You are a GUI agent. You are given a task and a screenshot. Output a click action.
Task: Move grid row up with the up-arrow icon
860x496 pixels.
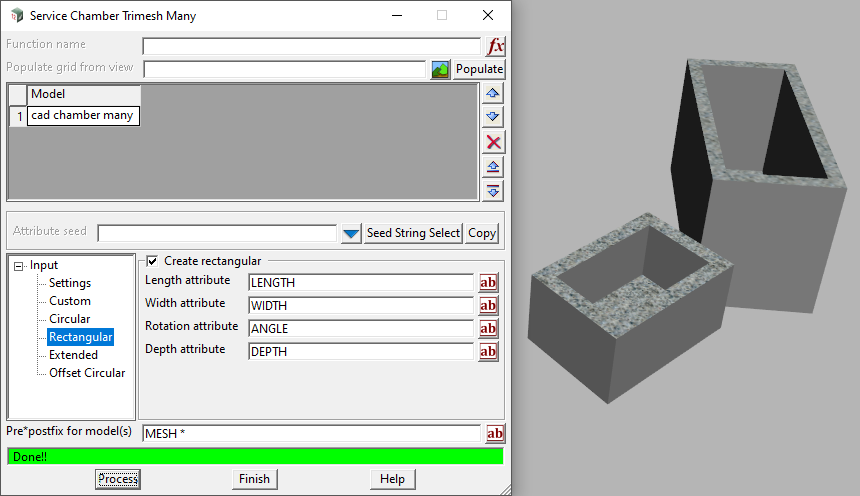point(493,93)
